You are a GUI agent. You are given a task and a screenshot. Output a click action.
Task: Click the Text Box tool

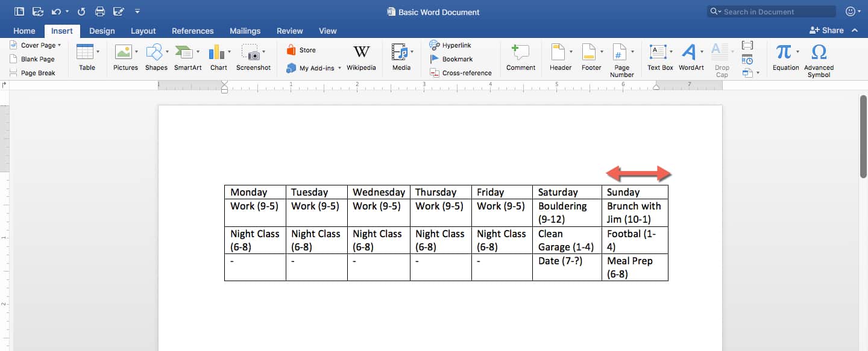point(659,58)
